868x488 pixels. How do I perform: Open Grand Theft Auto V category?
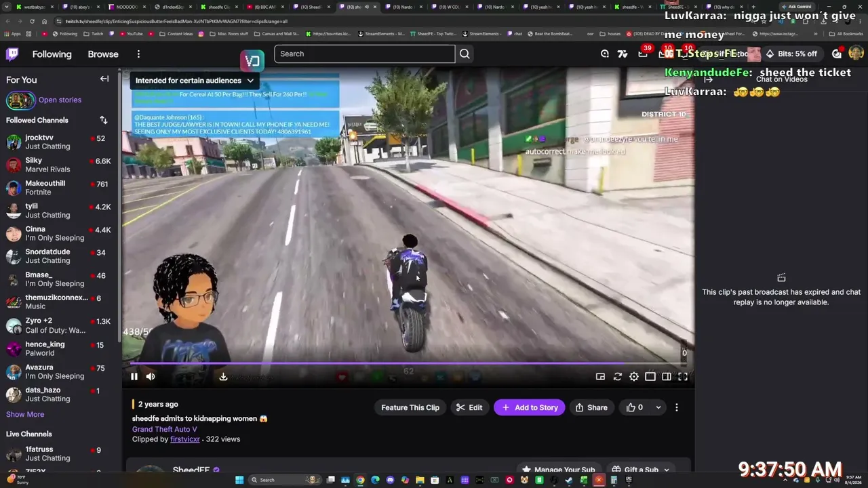coord(165,429)
